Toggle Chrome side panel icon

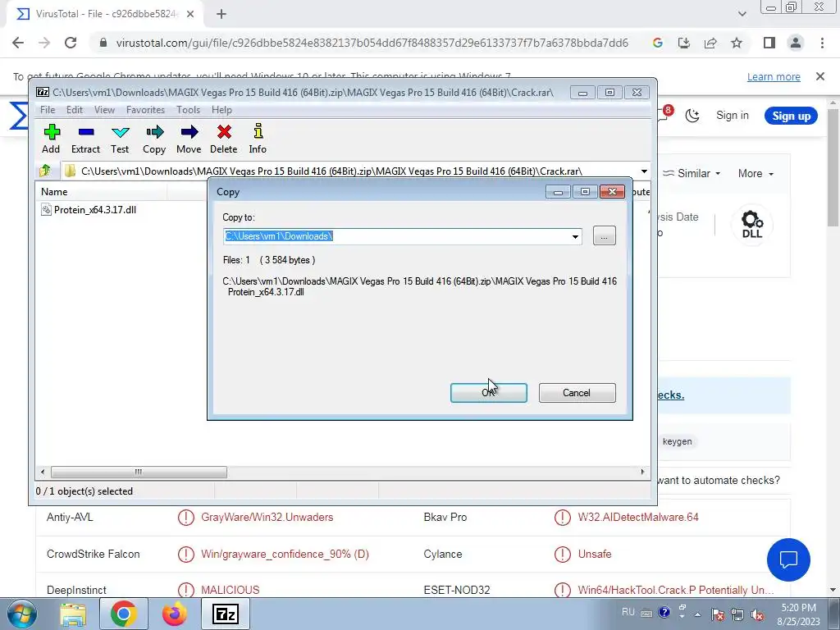pyautogui.click(x=769, y=43)
